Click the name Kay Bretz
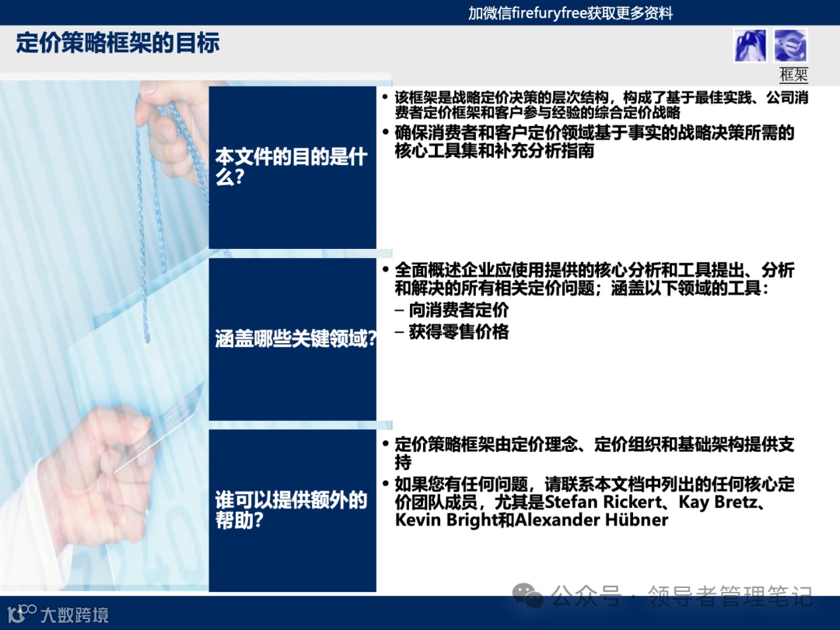Screen dimensions: 840x630 coord(717,502)
